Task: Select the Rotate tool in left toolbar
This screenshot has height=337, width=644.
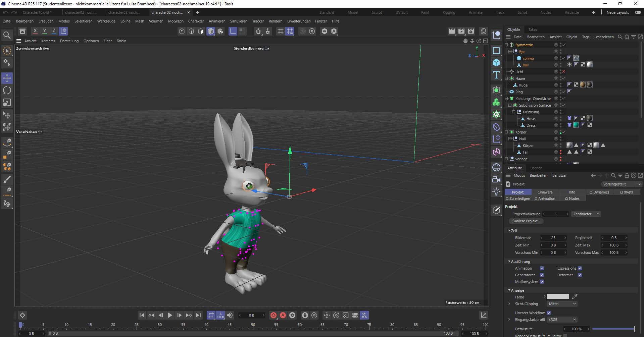Action: point(7,90)
